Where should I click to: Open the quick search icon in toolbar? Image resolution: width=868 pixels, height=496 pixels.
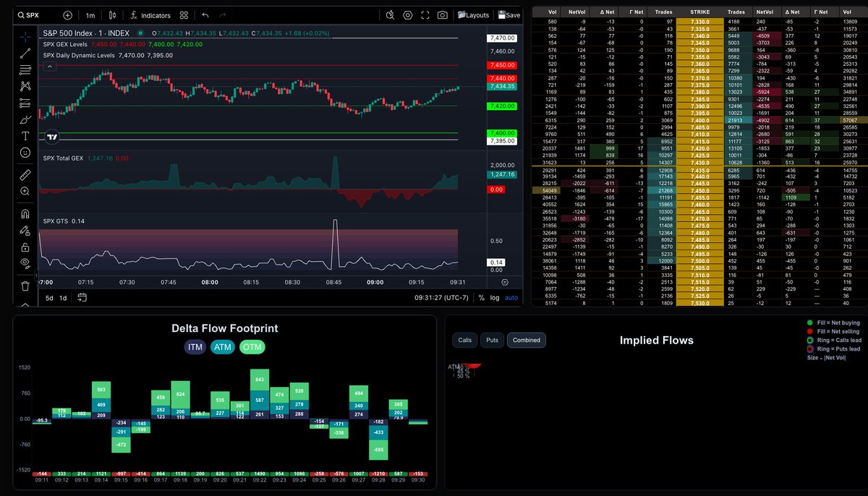point(391,15)
